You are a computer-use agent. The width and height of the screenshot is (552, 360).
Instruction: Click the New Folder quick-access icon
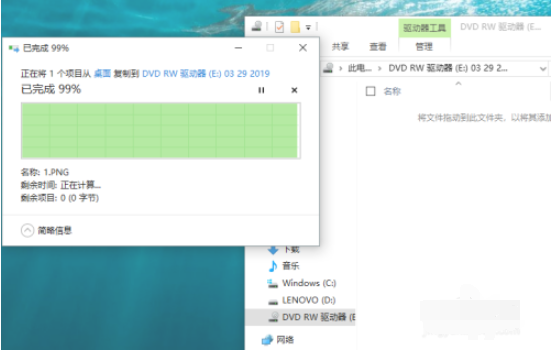pyautogui.click(x=295, y=27)
